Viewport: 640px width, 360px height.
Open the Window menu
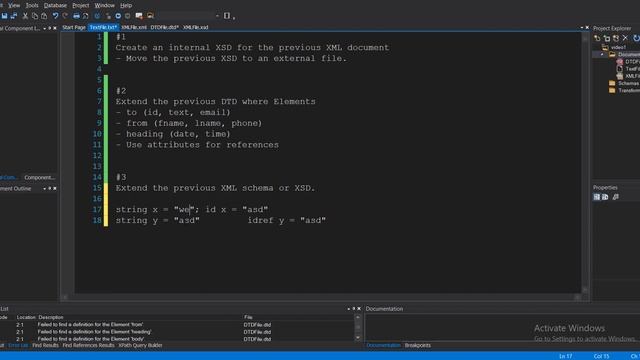[104, 5]
